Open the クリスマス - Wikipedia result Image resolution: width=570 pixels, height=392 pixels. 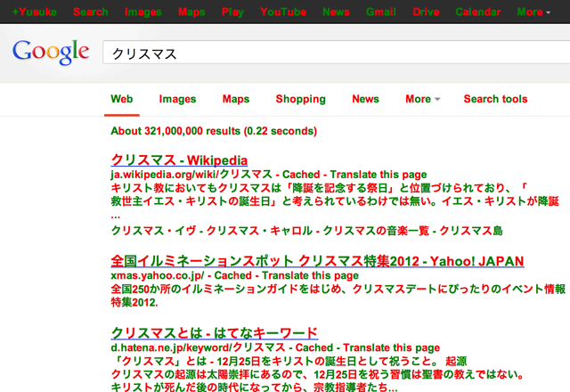coord(179,160)
